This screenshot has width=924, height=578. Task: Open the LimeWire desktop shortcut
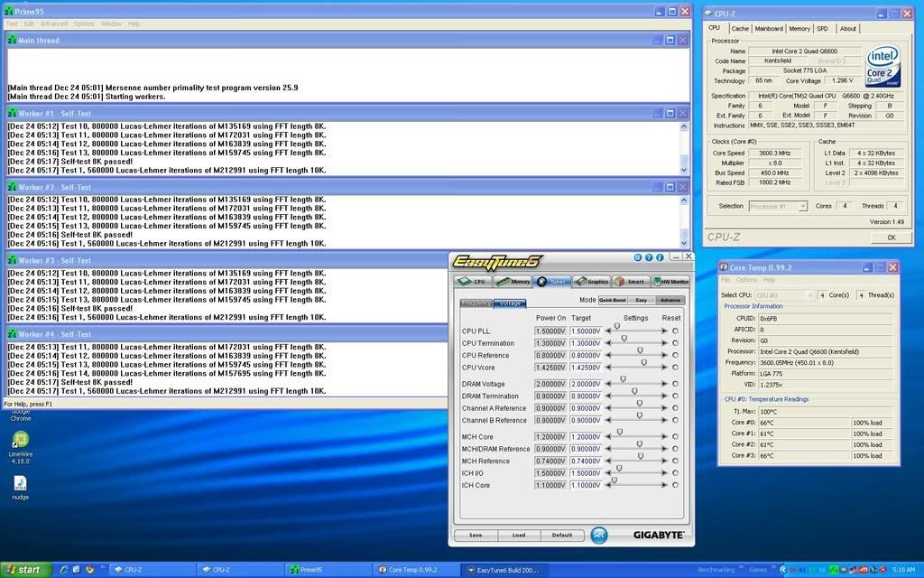(21, 440)
